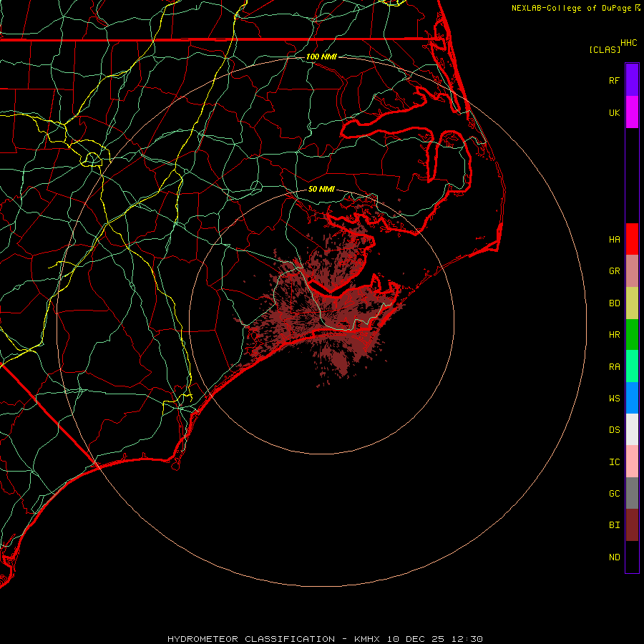This screenshot has height=644, width=644.
Task: Click the GC legend label
Action: 614,494
